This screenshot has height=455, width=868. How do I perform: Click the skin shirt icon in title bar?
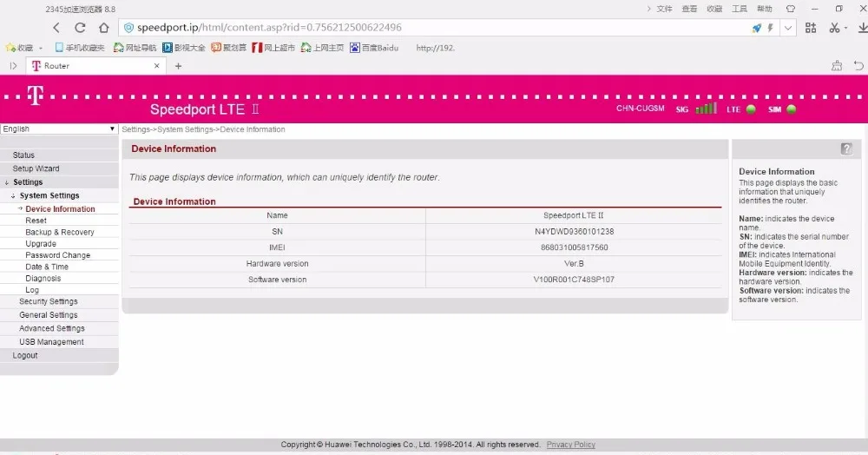click(x=791, y=9)
